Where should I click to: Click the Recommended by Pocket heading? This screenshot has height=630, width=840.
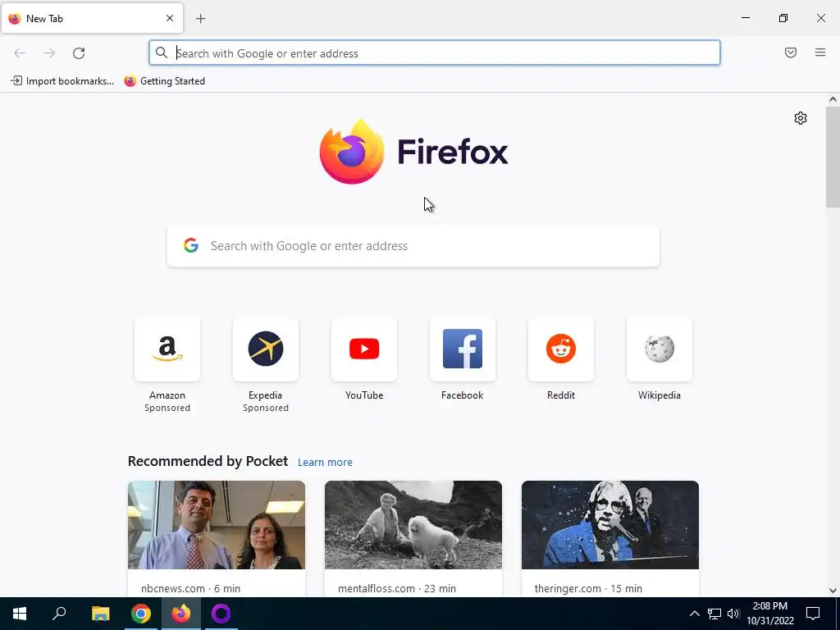[208, 461]
